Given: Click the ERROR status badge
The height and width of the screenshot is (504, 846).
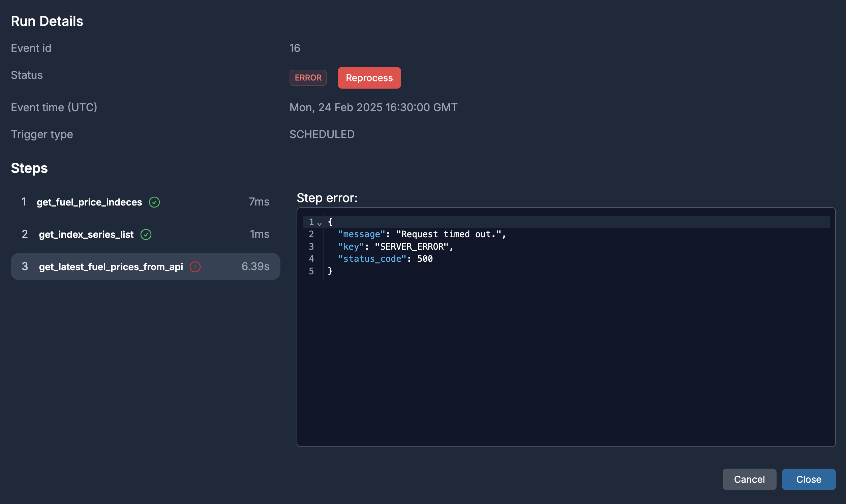Looking at the screenshot, I should [308, 77].
